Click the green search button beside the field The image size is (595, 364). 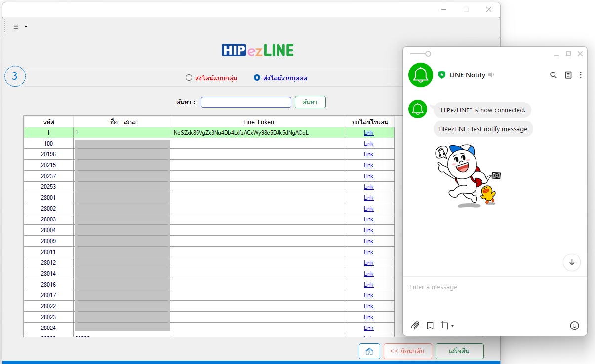click(310, 102)
